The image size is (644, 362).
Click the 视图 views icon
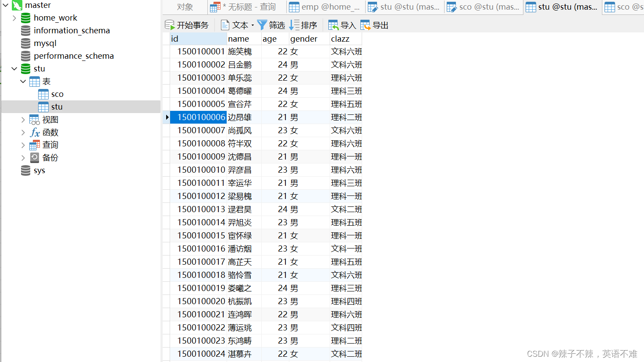pyautogui.click(x=35, y=120)
